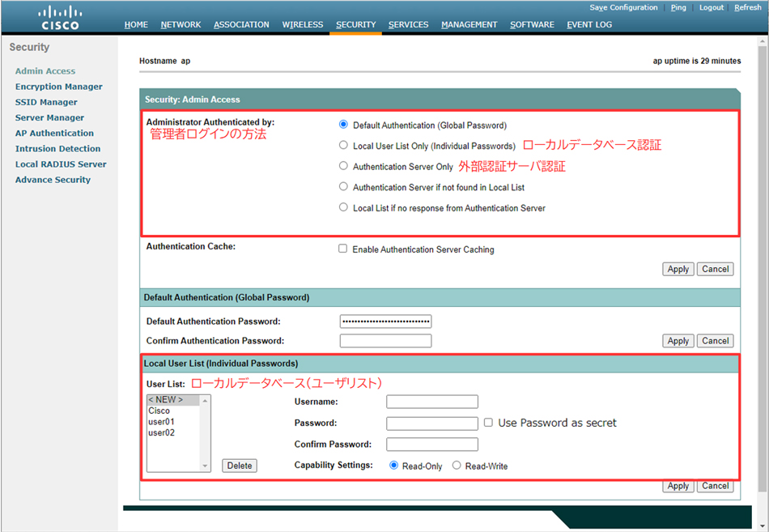Open Encryption Manager in sidebar
The width and height of the screenshot is (769, 532).
[x=58, y=87]
